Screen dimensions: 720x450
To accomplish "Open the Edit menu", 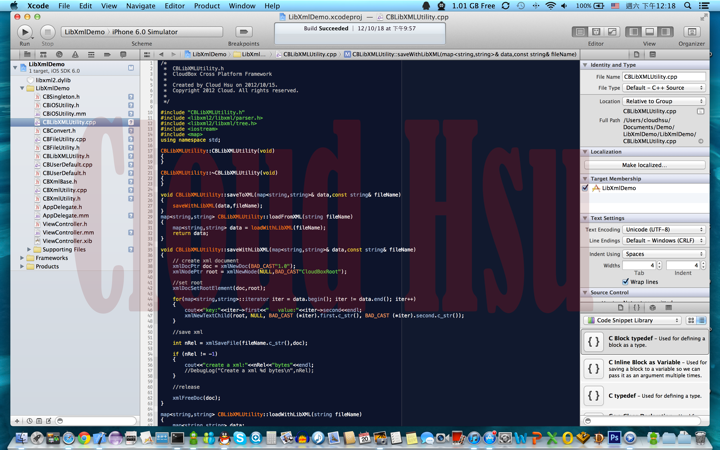I will (x=85, y=6).
